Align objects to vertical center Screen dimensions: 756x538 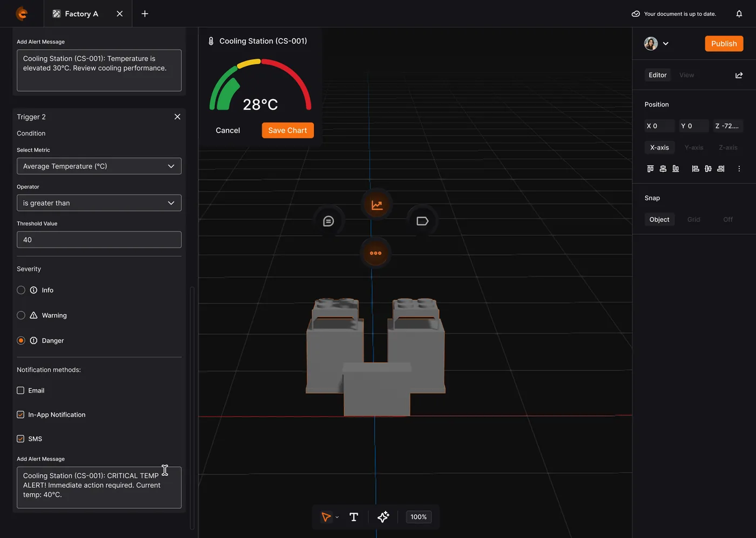tap(663, 169)
